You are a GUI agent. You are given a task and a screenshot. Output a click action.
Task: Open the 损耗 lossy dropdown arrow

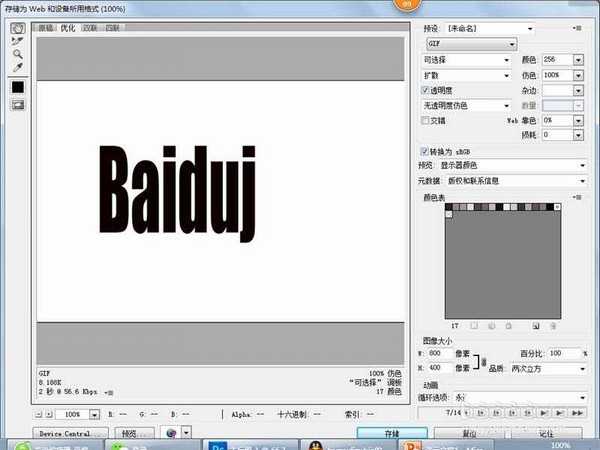[578, 135]
